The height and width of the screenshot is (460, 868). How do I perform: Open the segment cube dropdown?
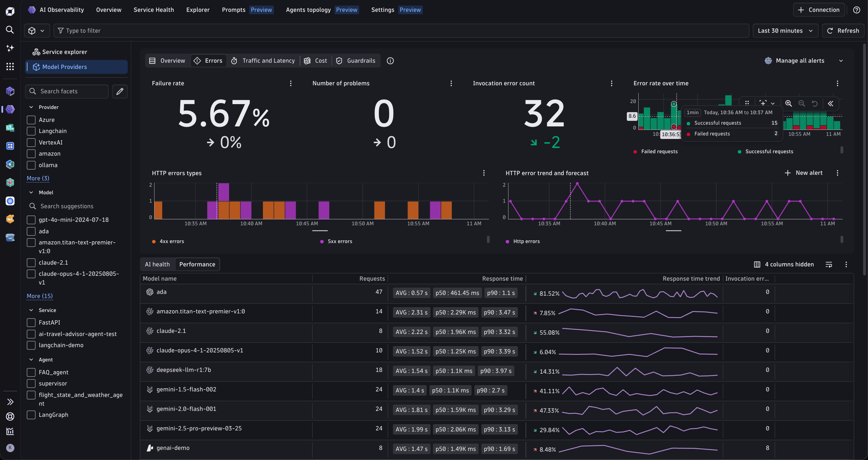tap(37, 31)
